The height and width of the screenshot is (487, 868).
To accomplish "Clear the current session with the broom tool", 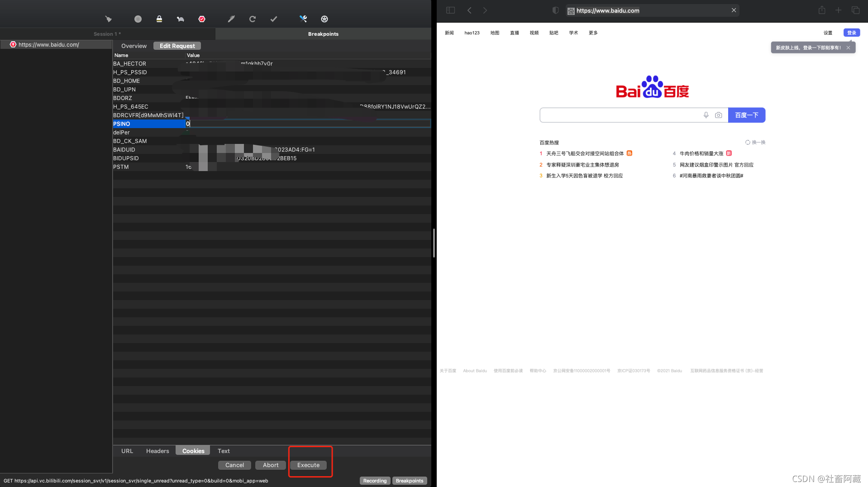I will [x=108, y=19].
